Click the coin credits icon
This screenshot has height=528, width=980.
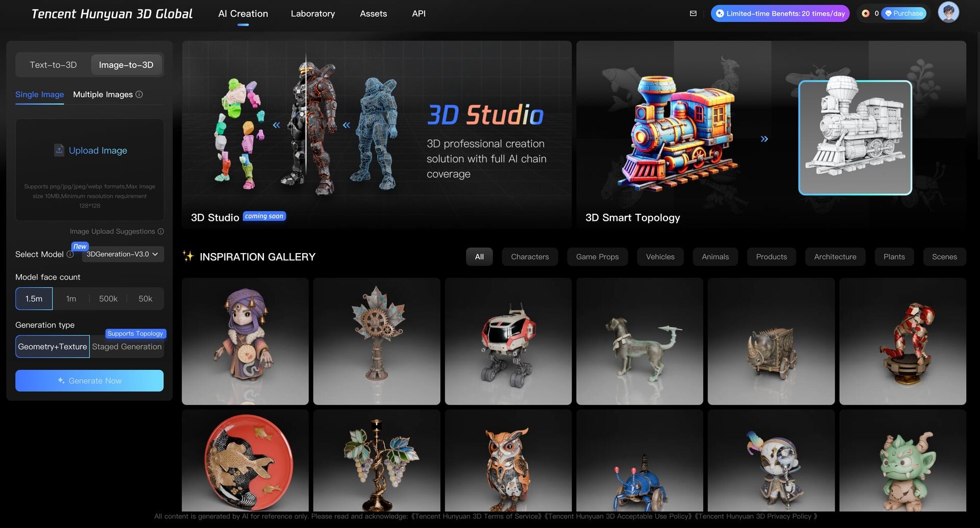coord(865,14)
